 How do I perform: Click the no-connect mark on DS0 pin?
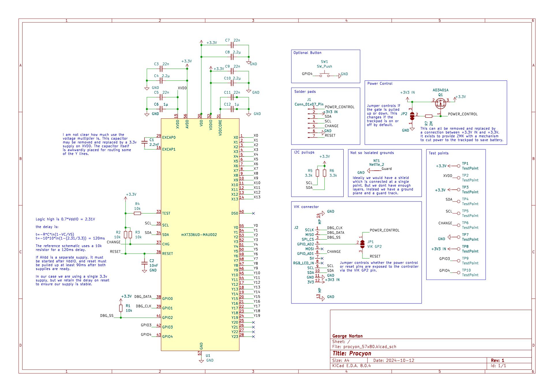tap(253, 213)
